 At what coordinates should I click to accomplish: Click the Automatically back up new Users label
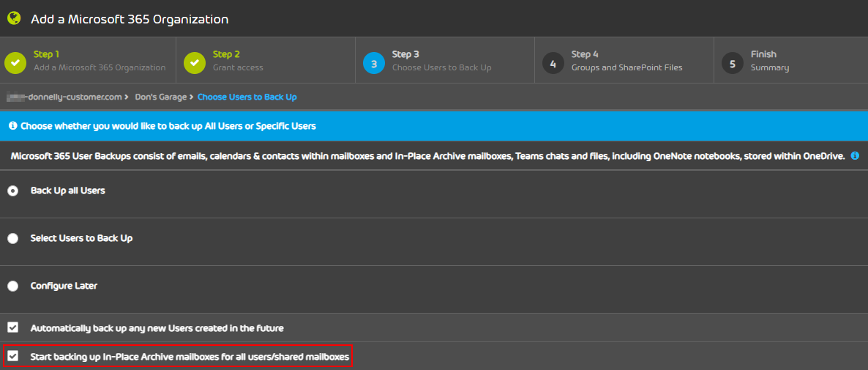(157, 328)
